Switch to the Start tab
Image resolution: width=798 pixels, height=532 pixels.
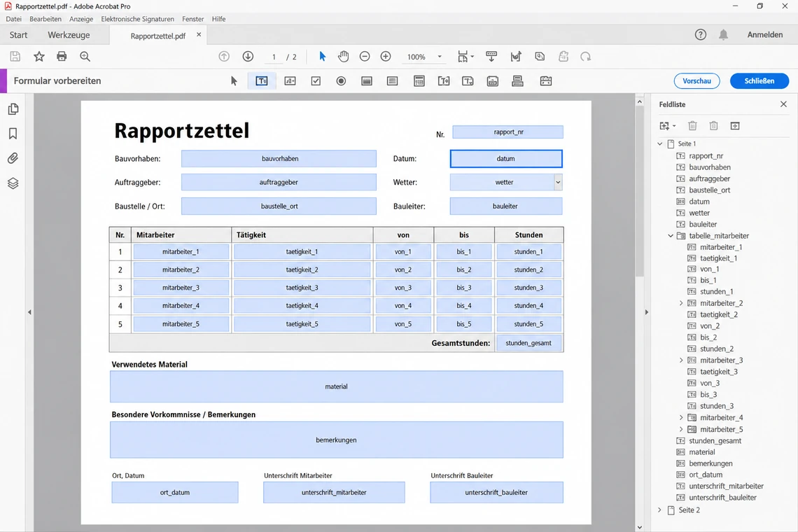[x=18, y=35]
